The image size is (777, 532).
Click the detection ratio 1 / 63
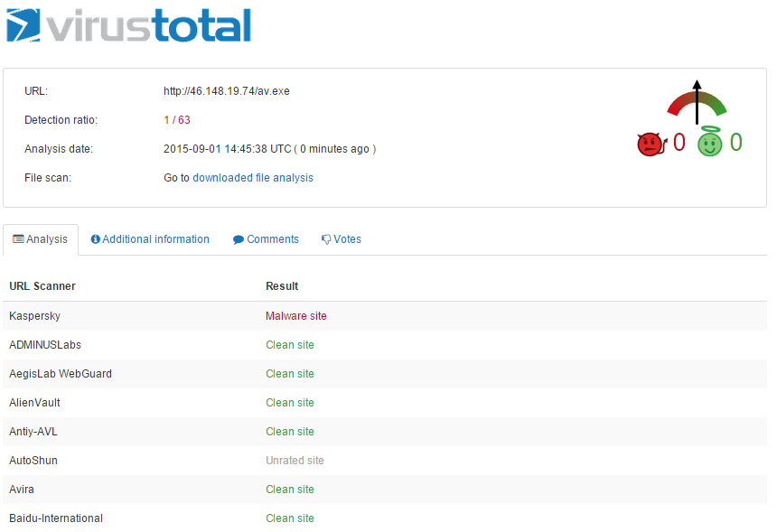[177, 120]
